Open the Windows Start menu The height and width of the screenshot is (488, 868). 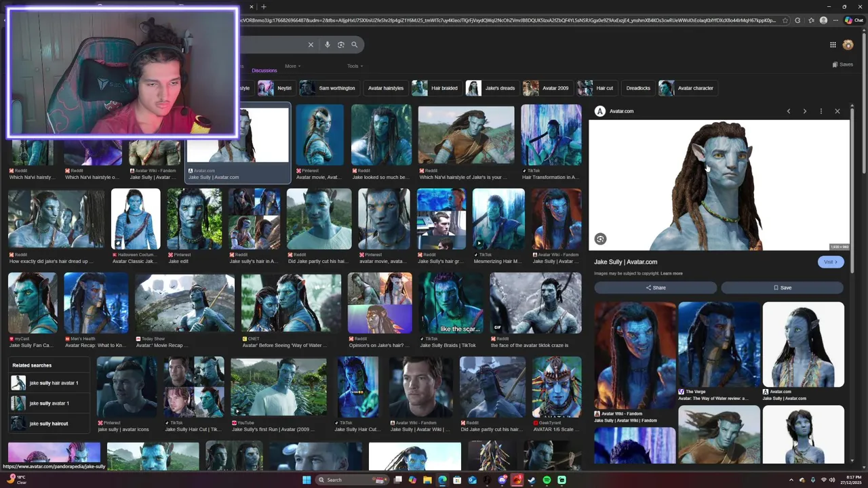coord(307,480)
